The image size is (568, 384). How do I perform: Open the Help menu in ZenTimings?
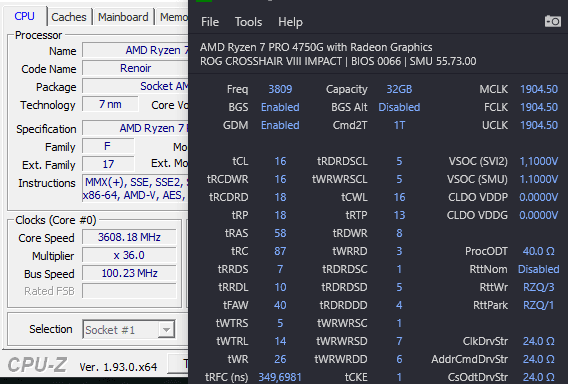coord(290,22)
